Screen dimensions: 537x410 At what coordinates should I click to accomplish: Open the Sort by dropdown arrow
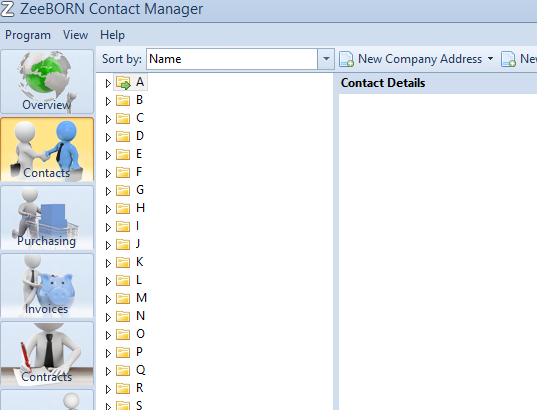click(x=326, y=59)
